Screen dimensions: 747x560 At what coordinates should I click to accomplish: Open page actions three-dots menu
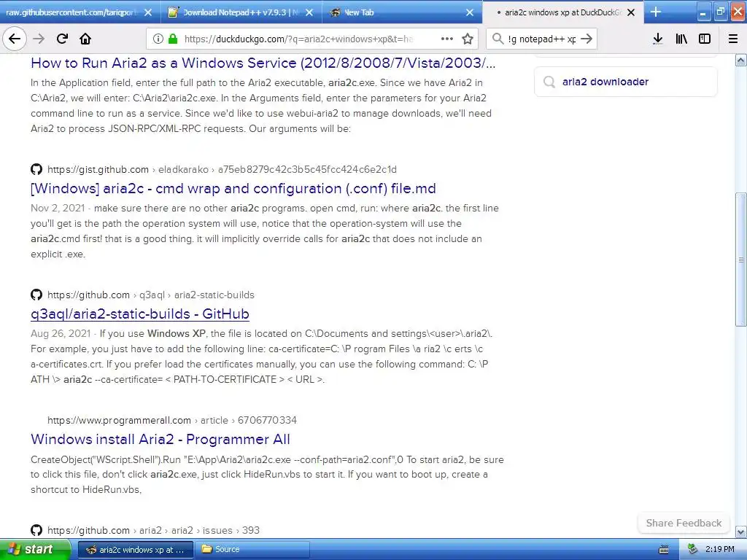tap(447, 39)
